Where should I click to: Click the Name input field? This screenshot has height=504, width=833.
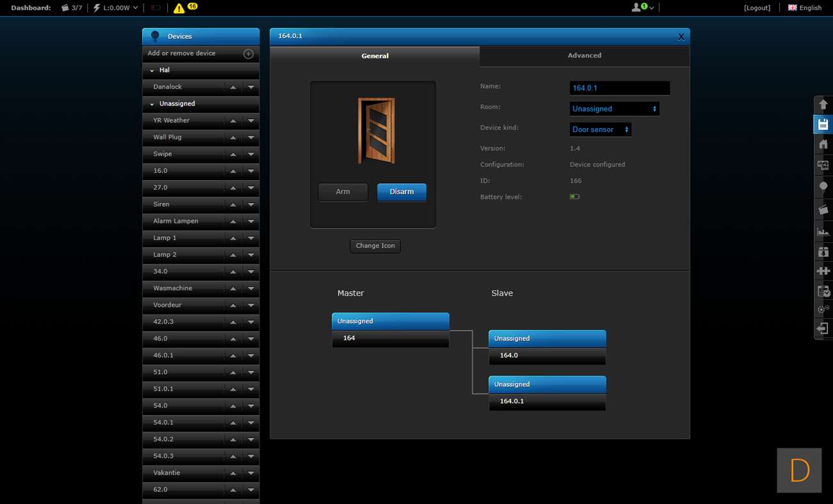point(619,88)
